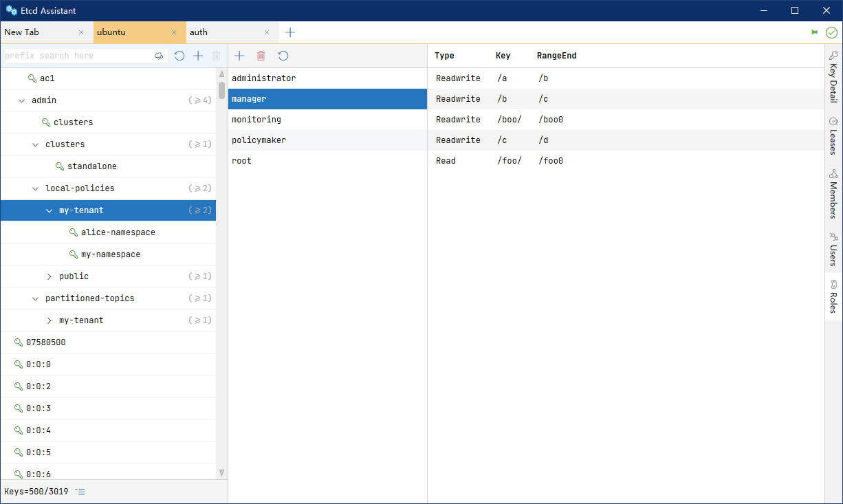This screenshot has width=843, height=504.
Task: Click the key list options icon beside Keys count
Action: click(80, 492)
